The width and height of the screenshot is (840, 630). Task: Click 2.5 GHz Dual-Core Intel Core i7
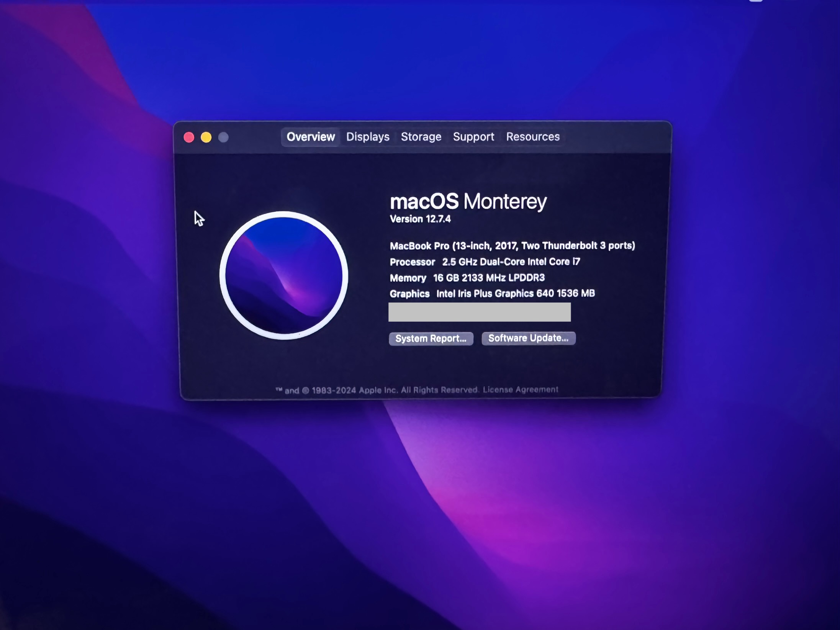511,262
